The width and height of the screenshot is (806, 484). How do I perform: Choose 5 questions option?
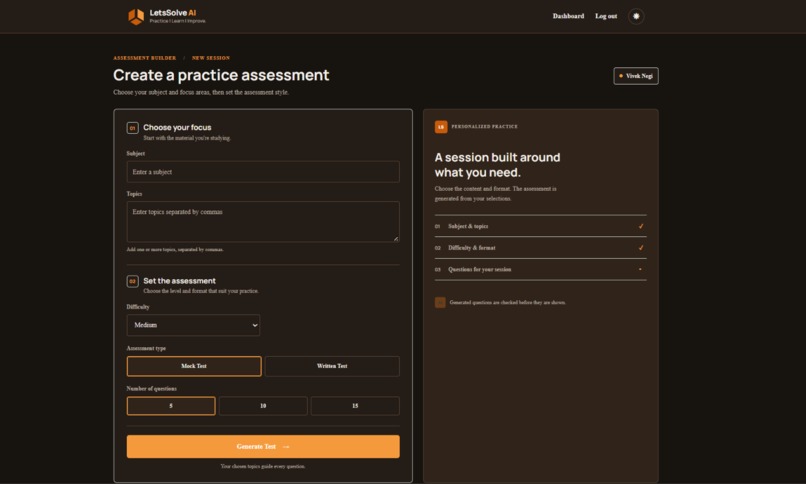[x=171, y=406]
